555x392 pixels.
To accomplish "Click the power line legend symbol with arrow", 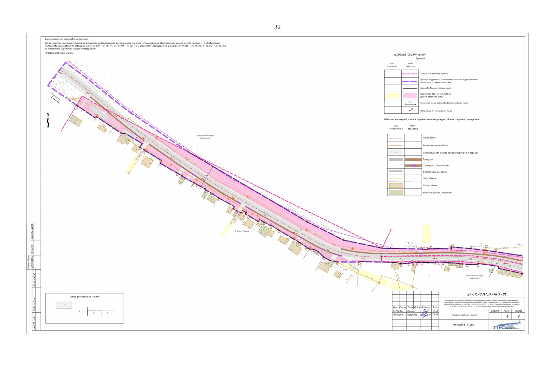I will click(x=396, y=145).
